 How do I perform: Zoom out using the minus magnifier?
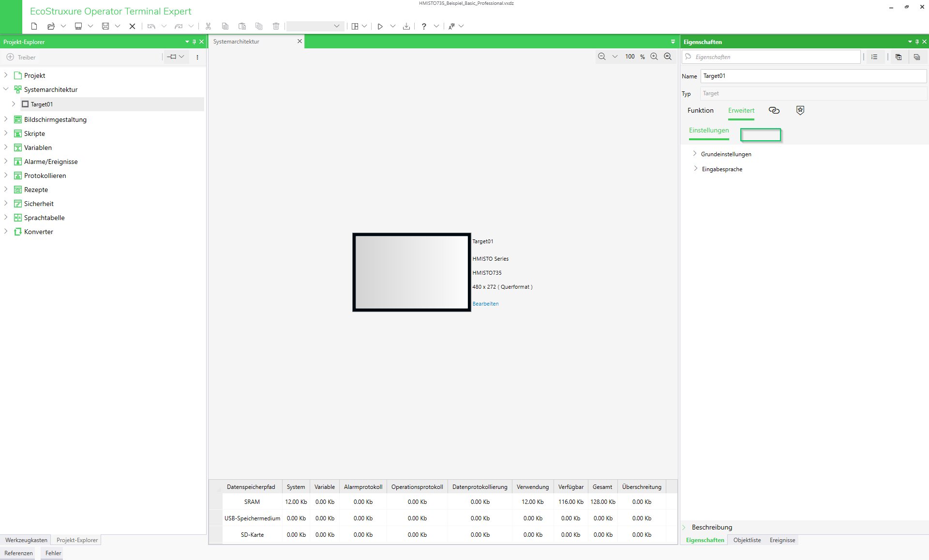coord(601,57)
